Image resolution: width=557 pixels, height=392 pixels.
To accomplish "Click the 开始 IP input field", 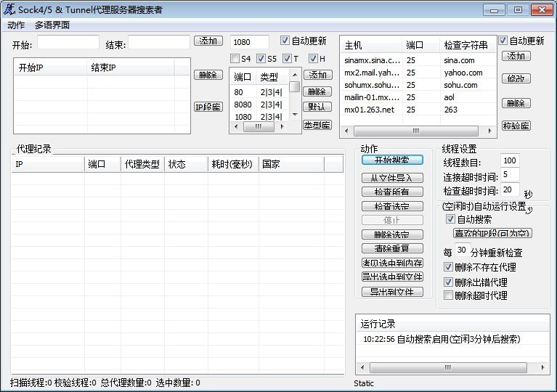I will click(x=68, y=43).
